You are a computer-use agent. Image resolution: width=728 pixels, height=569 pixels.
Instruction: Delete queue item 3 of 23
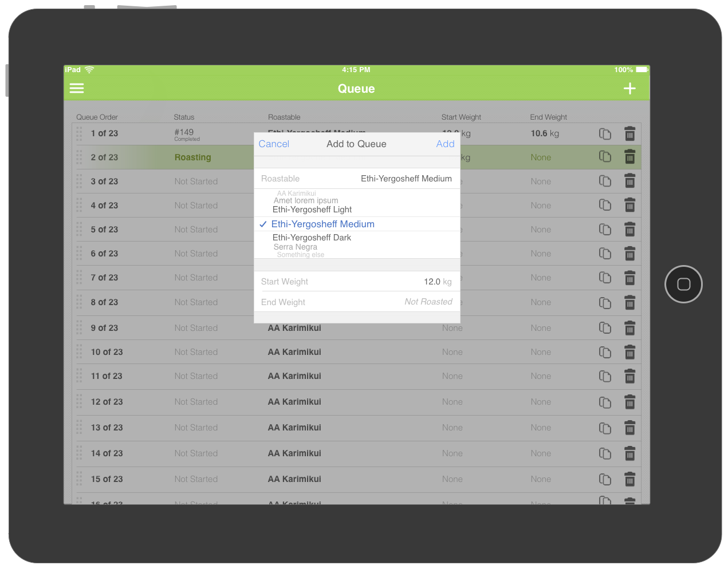click(629, 181)
